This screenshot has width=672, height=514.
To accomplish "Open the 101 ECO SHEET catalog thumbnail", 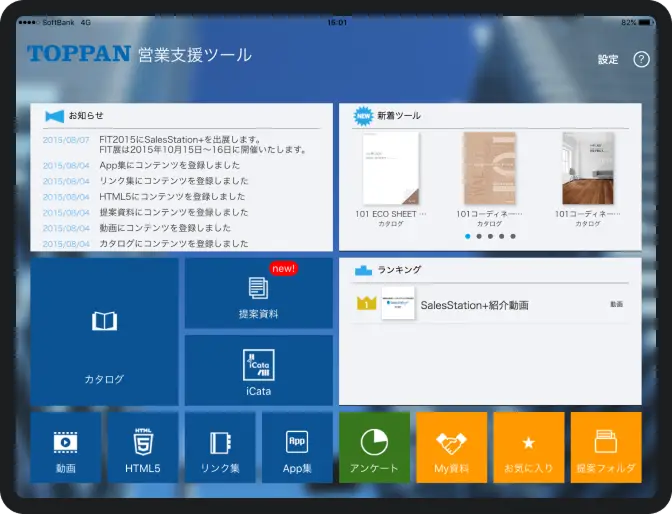I will (391, 168).
